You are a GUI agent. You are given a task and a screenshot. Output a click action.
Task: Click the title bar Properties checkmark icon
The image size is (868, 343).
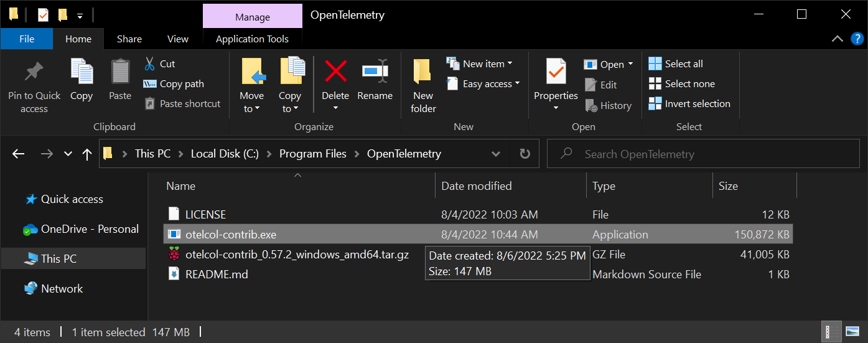coord(43,15)
